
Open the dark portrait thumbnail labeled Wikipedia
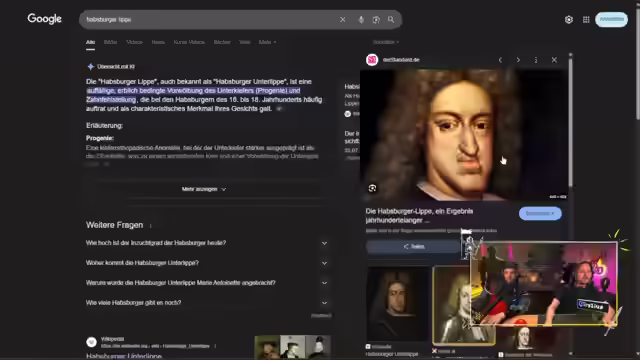click(x=398, y=304)
